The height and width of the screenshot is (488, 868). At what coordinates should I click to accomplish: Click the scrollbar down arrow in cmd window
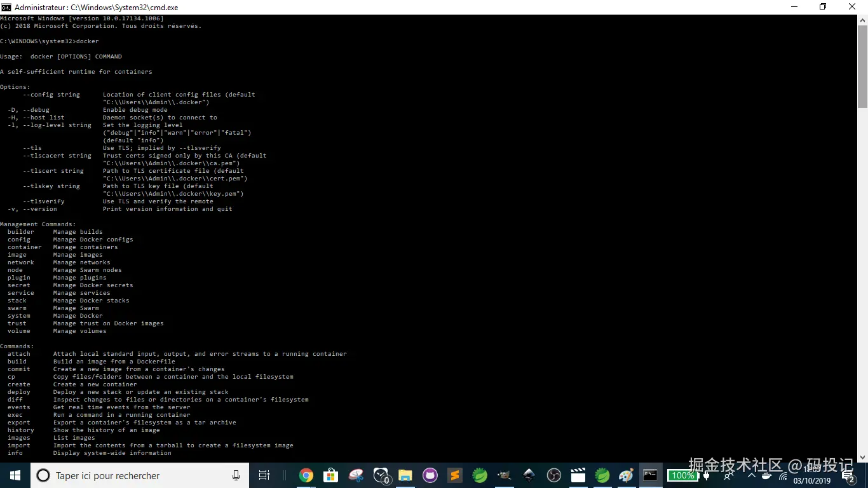862,457
